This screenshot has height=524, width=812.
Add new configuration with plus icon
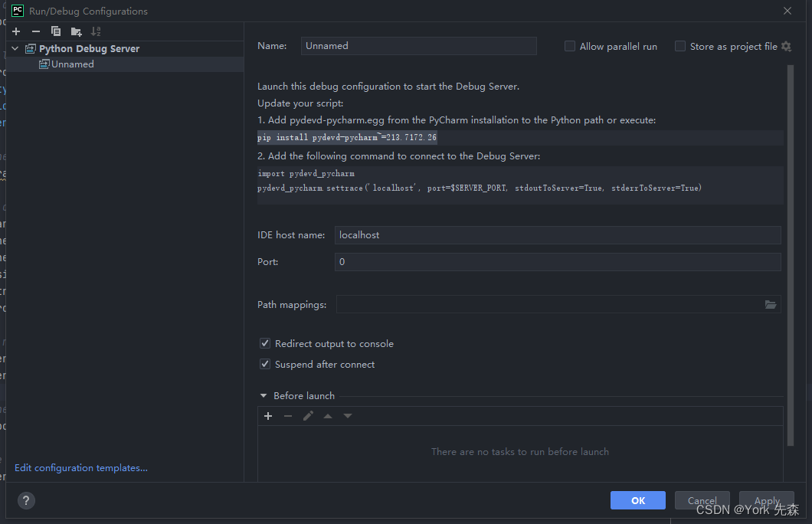16,31
